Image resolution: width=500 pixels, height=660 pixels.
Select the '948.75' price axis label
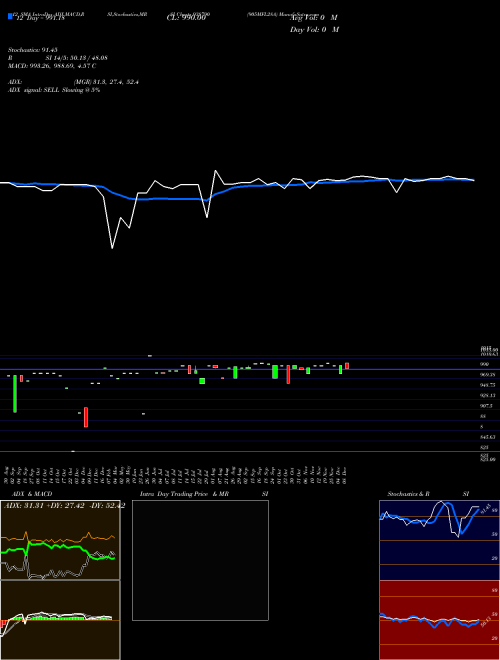tap(487, 385)
